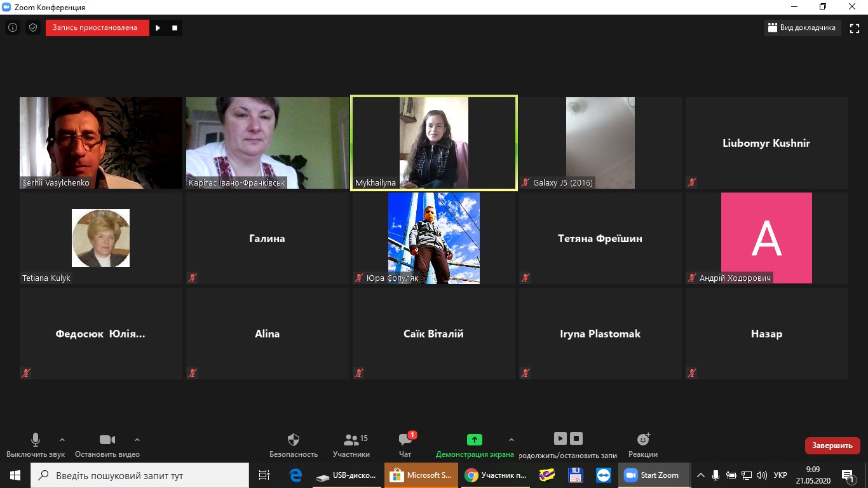Resume recording with top play button
Screen dimensions: 868x488
158,28
